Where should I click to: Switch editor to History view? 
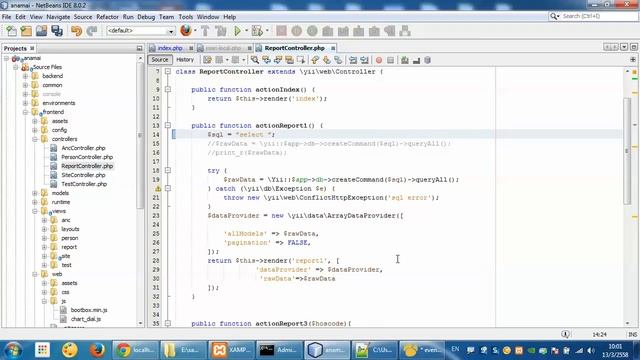185,60
